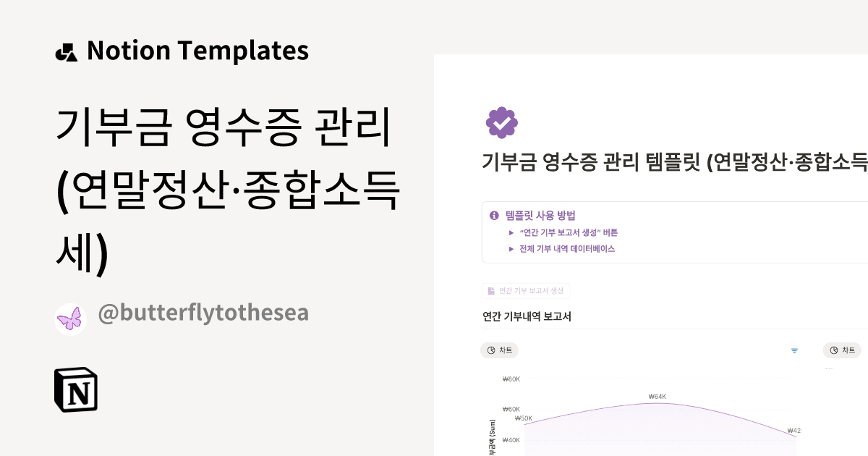Screen dimensions: 868x456
Task: Open the @butterflytothesea creator profile link
Action: pyautogui.click(x=203, y=313)
